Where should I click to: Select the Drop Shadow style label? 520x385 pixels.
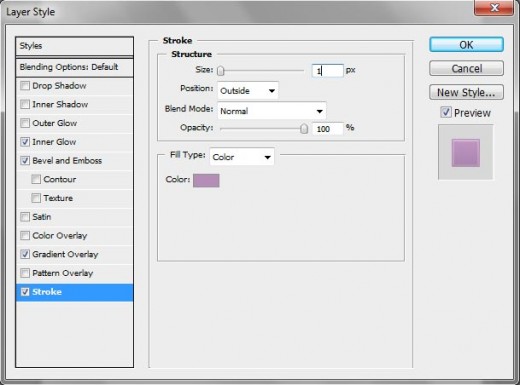59,86
